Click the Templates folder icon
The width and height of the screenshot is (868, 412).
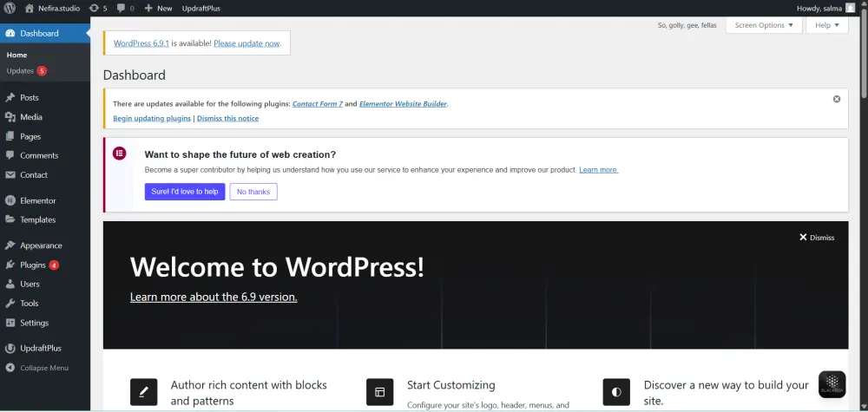click(10, 219)
